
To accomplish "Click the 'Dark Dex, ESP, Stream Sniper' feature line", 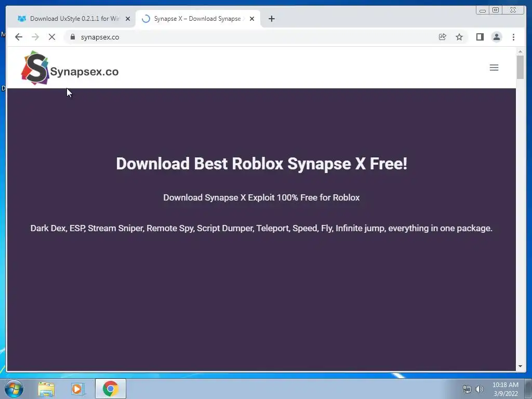I will coord(261,228).
